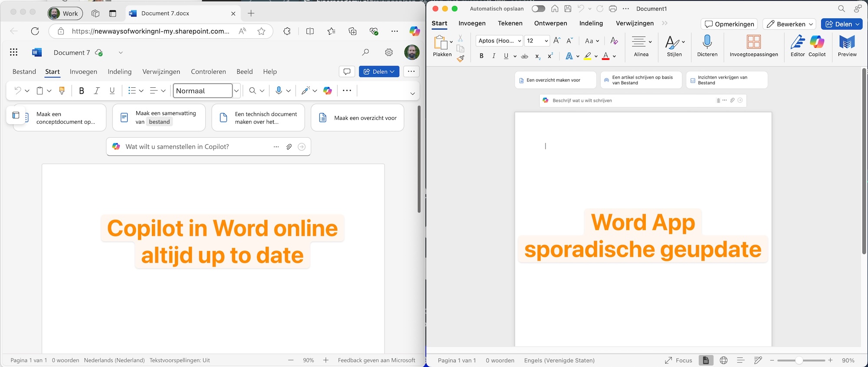
Task: Open the Normaal style dropdown
Action: (237, 91)
